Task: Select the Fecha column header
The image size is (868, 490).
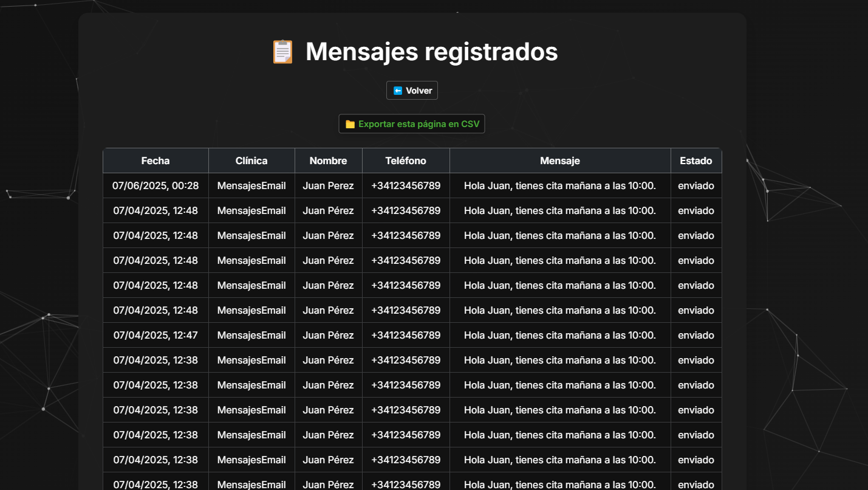Action: click(x=155, y=160)
